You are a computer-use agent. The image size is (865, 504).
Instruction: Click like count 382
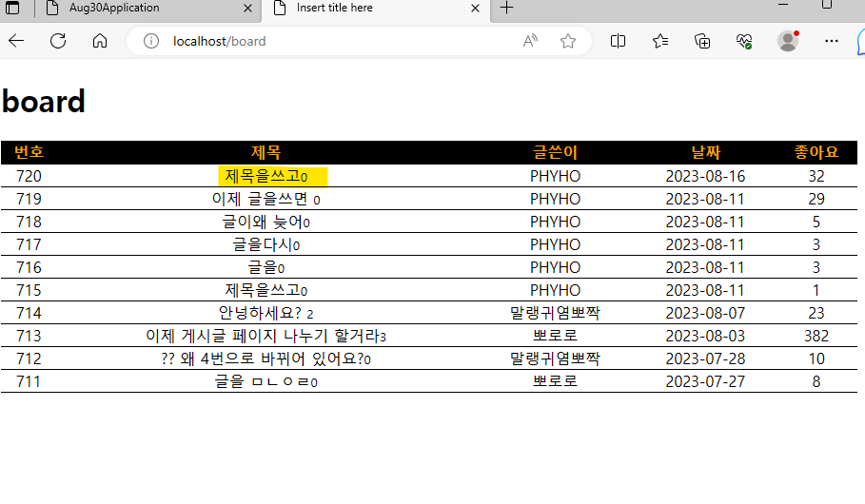816,336
